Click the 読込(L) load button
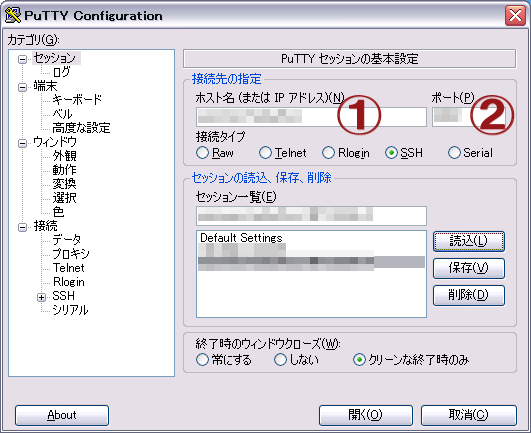 pos(469,241)
